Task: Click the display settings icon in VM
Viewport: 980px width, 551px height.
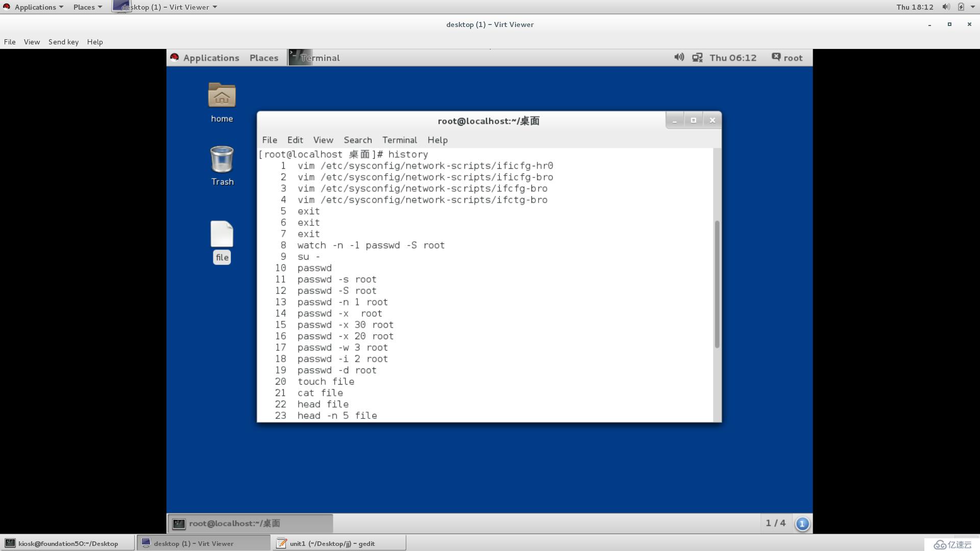Action: 697,57
